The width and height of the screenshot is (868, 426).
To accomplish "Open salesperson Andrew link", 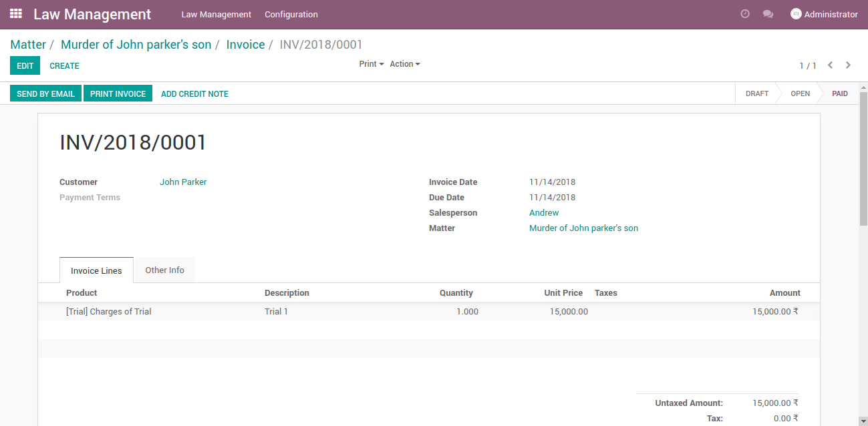I will pyautogui.click(x=544, y=212).
